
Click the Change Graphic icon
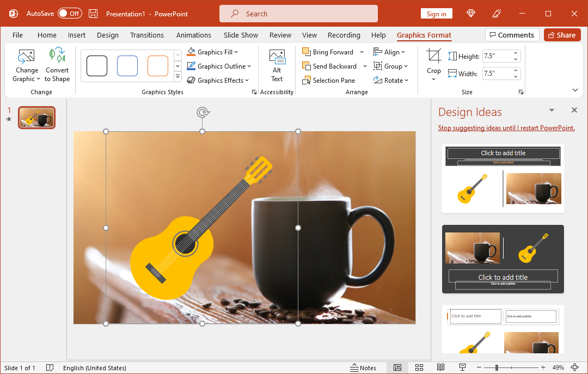coord(26,57)
